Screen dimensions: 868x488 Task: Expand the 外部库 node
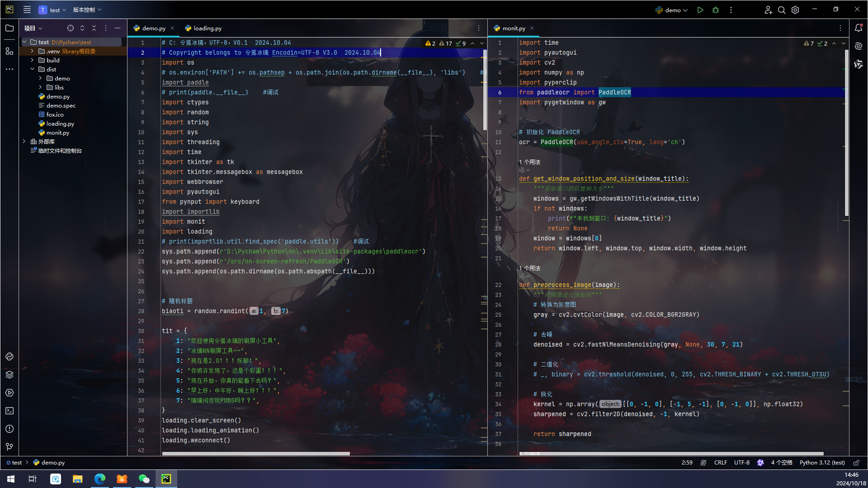[x=24, y=141]
